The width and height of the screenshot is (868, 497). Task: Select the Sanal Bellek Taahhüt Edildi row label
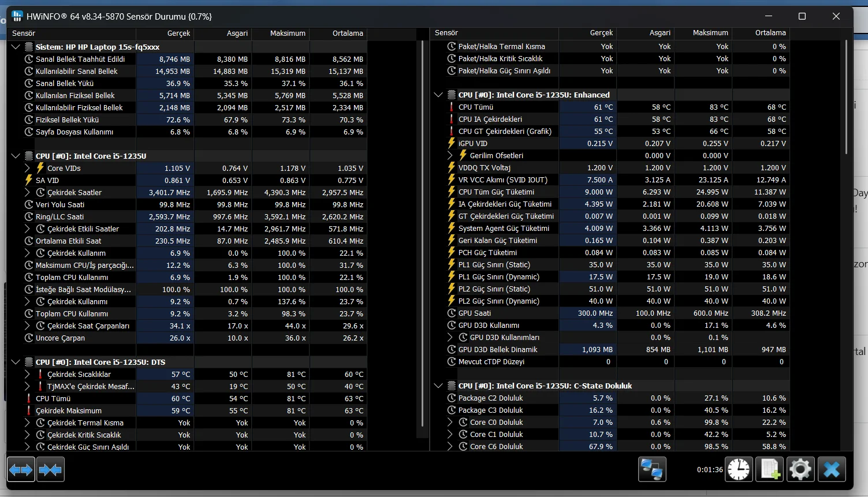pos(80,59)
